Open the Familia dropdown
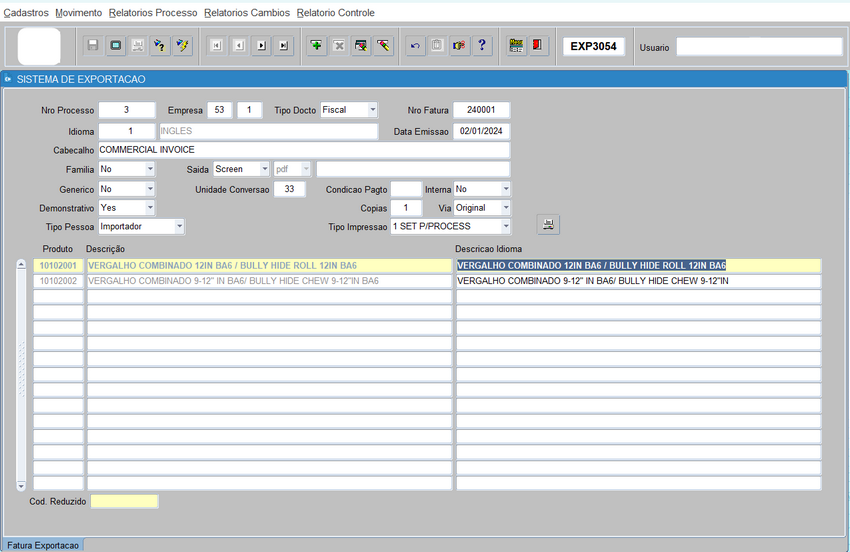The height and width of the screenshot is (552, 850). click(150, 169)
